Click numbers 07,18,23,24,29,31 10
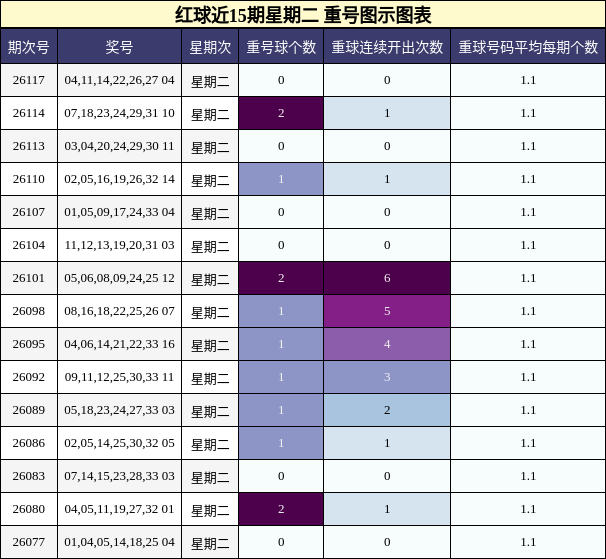Image resolution: width=606 pixels, height=559 pixels. tap(119, 113)
